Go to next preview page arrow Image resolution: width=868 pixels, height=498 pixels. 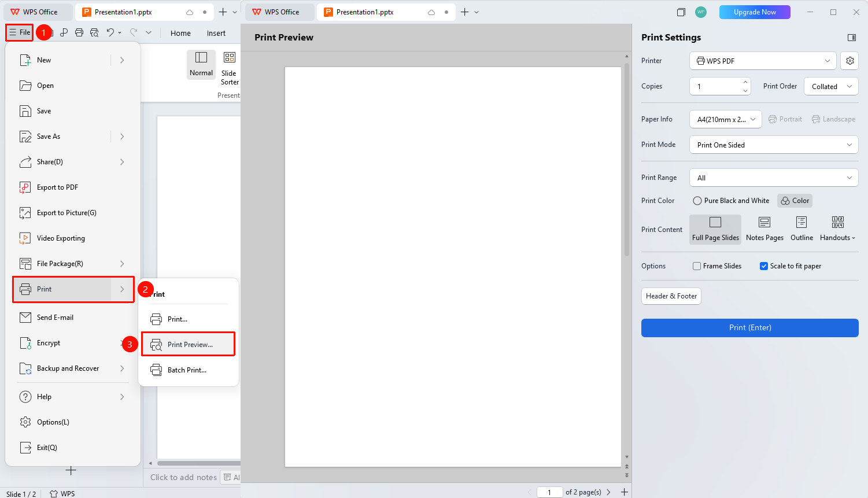click(x=608, y=492)
